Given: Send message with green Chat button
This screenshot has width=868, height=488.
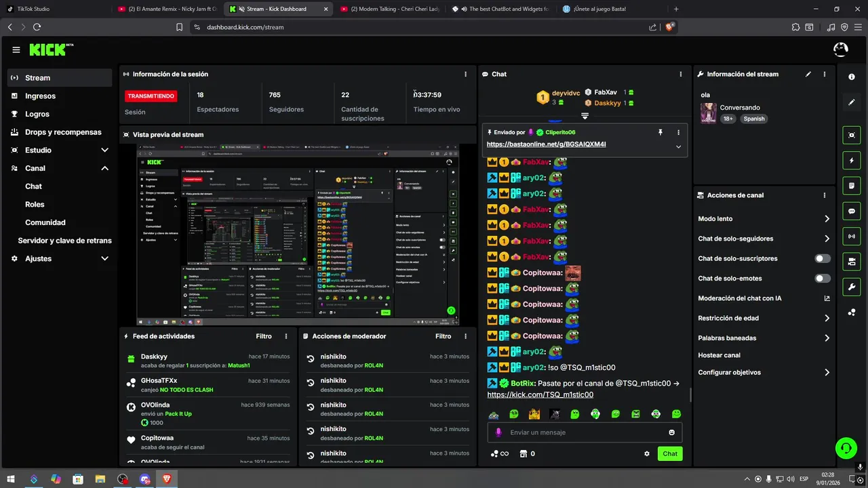Looking at the screenshot, I should (670, 453).
